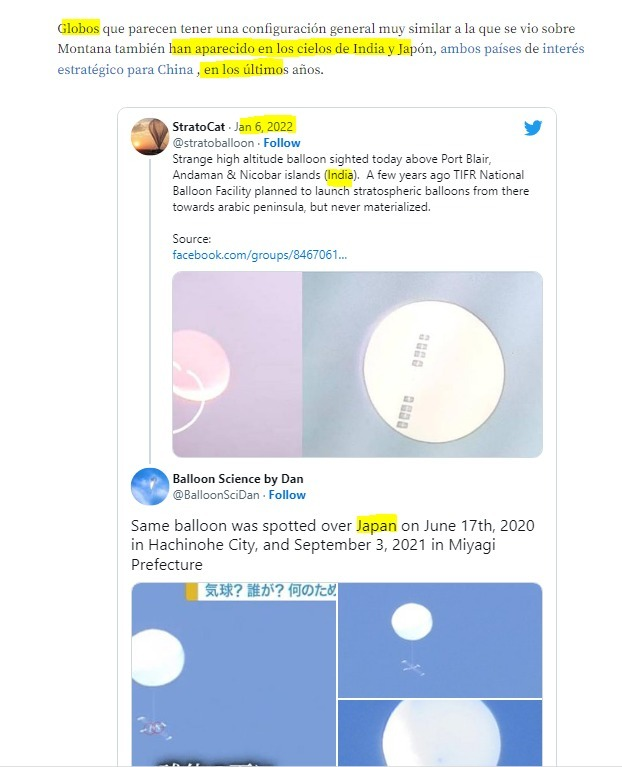Click the @BalloonSciDan handle

(216, 495)
